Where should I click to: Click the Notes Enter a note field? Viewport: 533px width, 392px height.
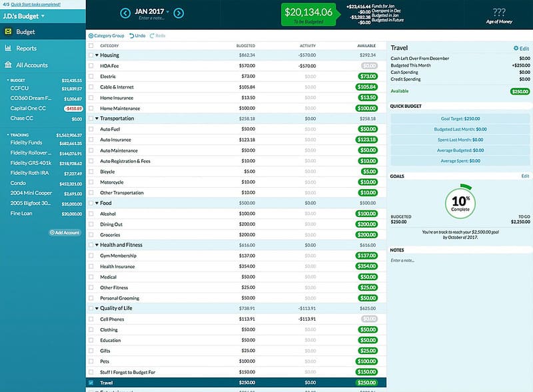(x=402, y=260)
